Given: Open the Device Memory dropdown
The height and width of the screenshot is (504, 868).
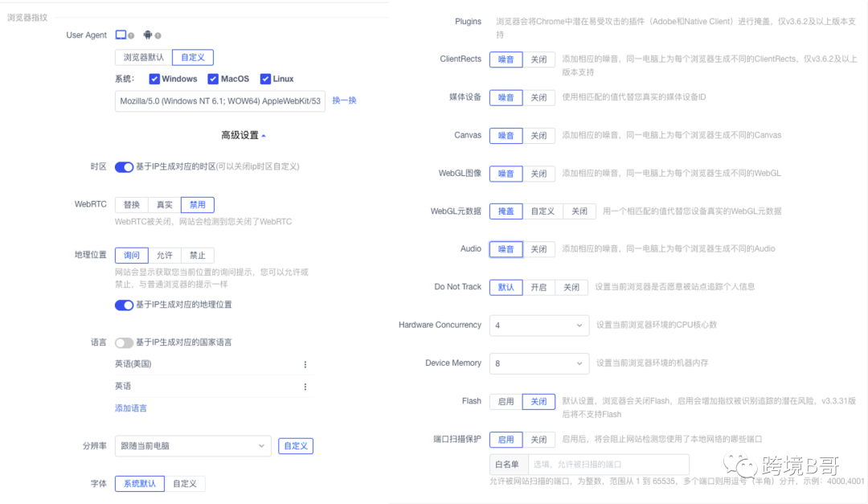Looking at the screenshot, I should coord(538,363).
